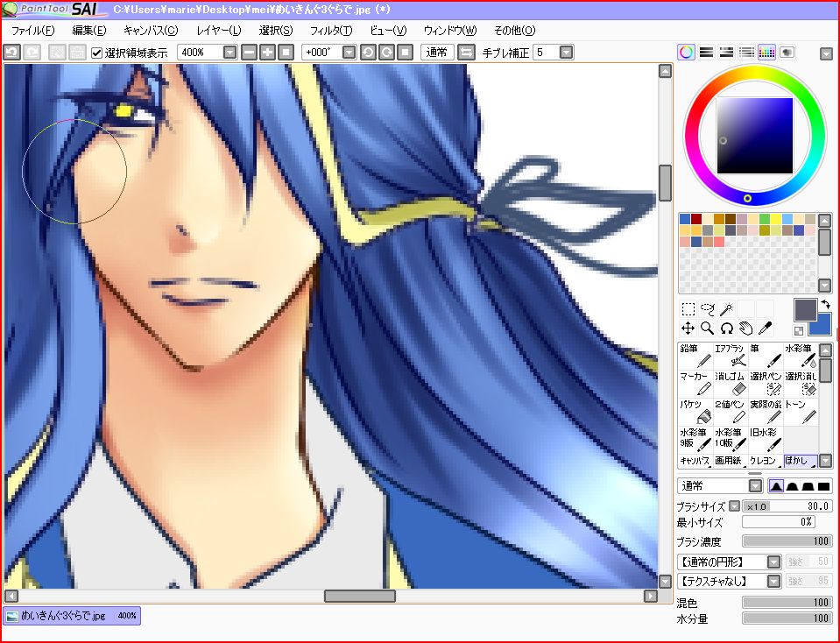
Task: Zoom out with the minus icon
Action: click(249, 53)
